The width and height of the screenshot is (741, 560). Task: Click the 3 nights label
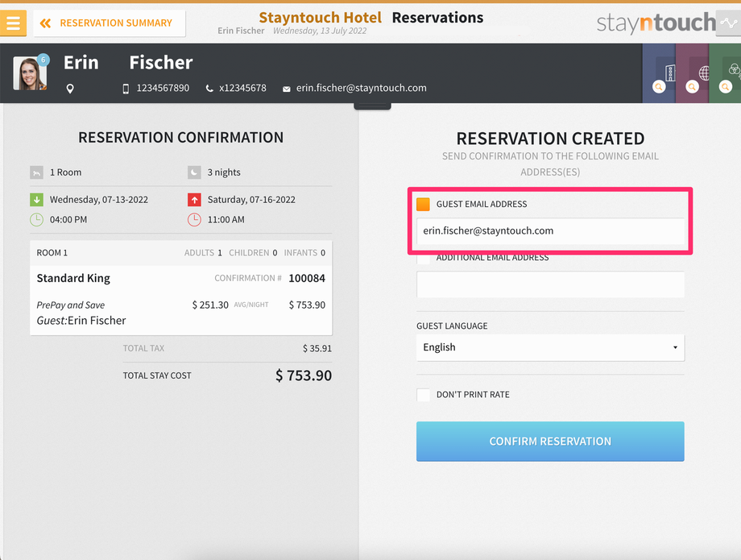pos(224,172)
